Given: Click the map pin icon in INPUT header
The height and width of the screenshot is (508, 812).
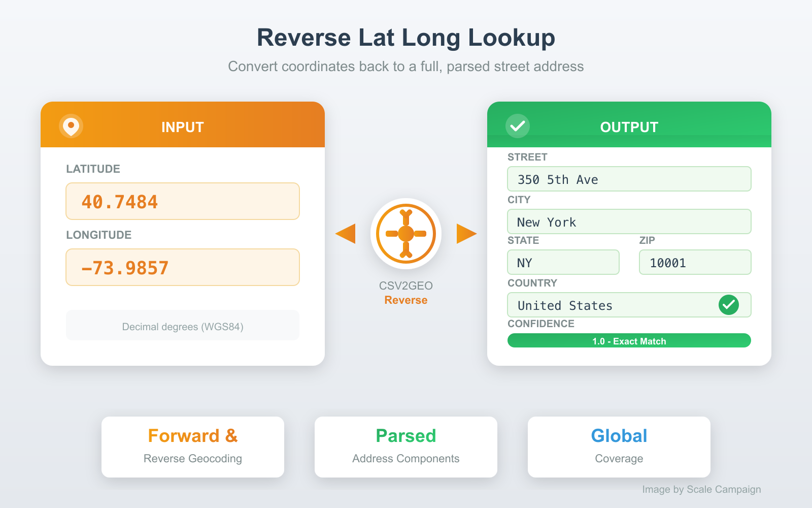Looking at the screenshot, I should 71,126.
